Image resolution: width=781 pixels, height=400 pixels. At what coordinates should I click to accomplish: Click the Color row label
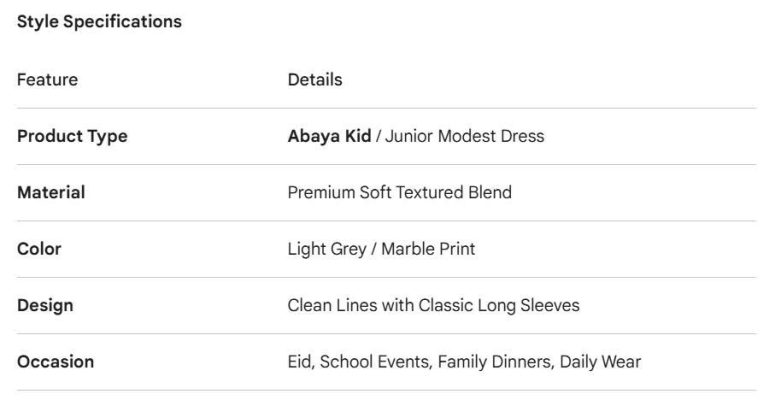click(x=39, y=249)
